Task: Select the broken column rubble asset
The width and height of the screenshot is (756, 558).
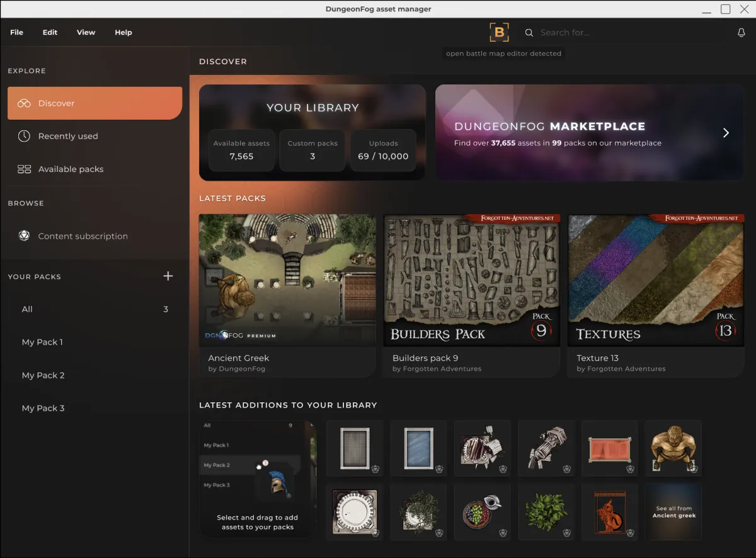Action: click(x=482, y=448)
